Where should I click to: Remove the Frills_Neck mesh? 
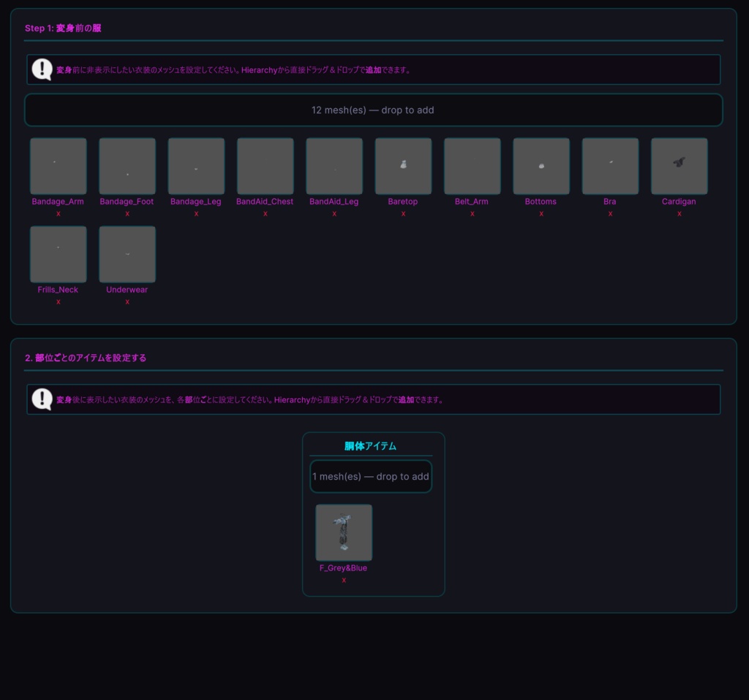pos(59,302)
